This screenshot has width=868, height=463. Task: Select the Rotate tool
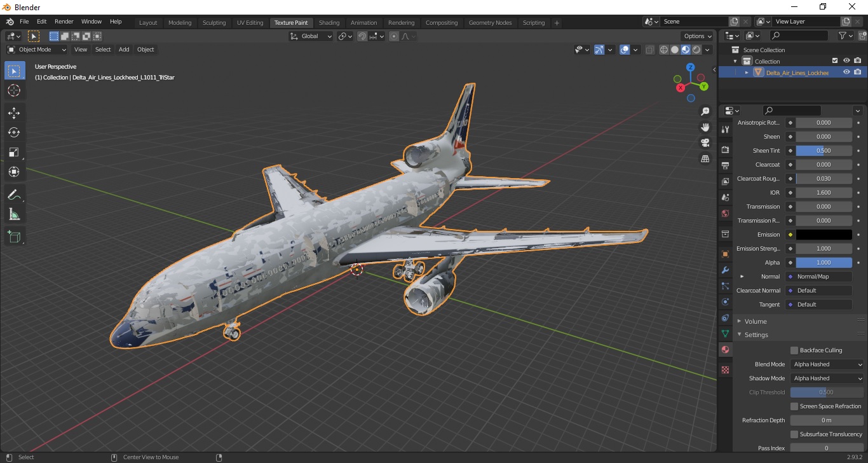14,132
